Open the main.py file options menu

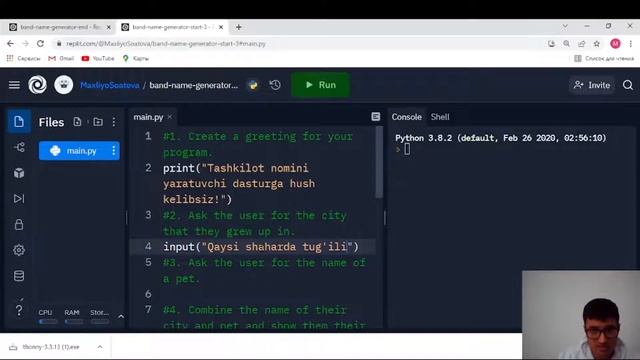[114, 151]
